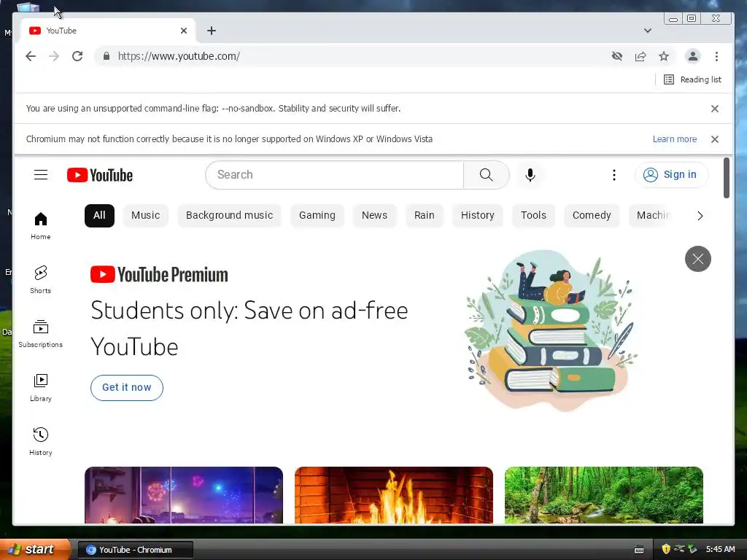Click the security shield tray icon
Image resolution: width=747 pixels, height=560 pixels.
pyautogui.click(x=666, y=549)
